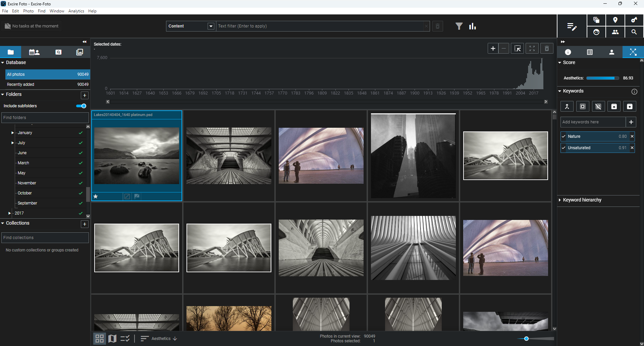
Task: Open the edit list pencil icon
Action: tap(572, 26)
